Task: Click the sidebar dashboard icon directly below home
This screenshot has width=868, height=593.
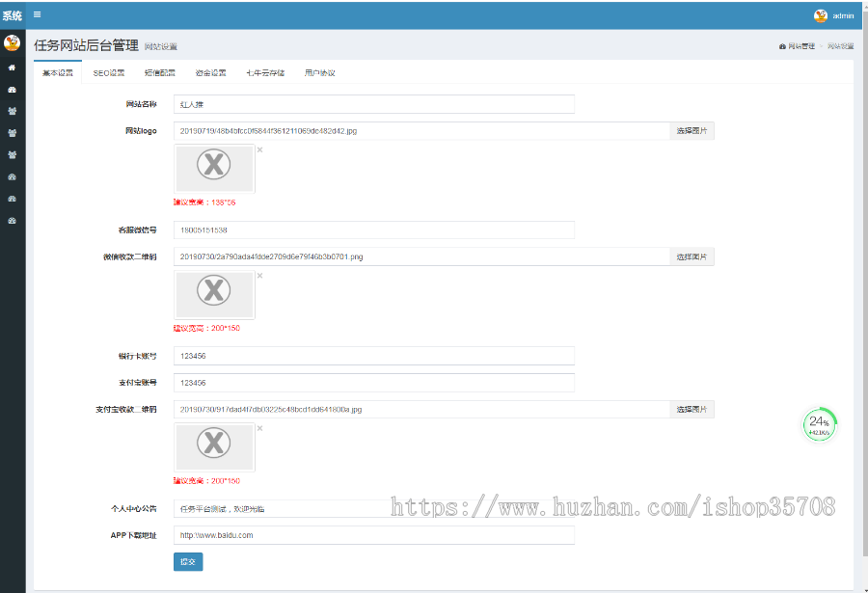Action: [x=12, y=90]
